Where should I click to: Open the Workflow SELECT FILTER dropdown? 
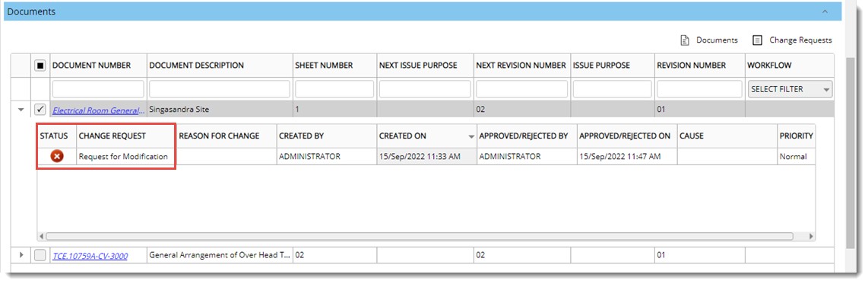[790, 89]
